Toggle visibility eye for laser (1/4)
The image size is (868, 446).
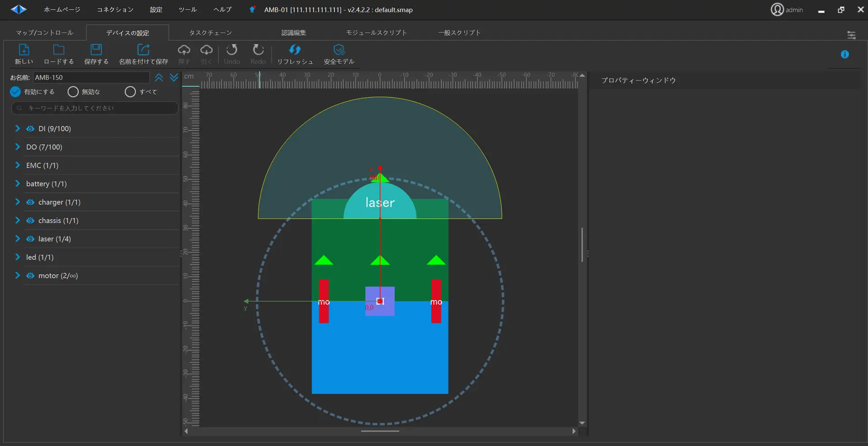[30, 239]
